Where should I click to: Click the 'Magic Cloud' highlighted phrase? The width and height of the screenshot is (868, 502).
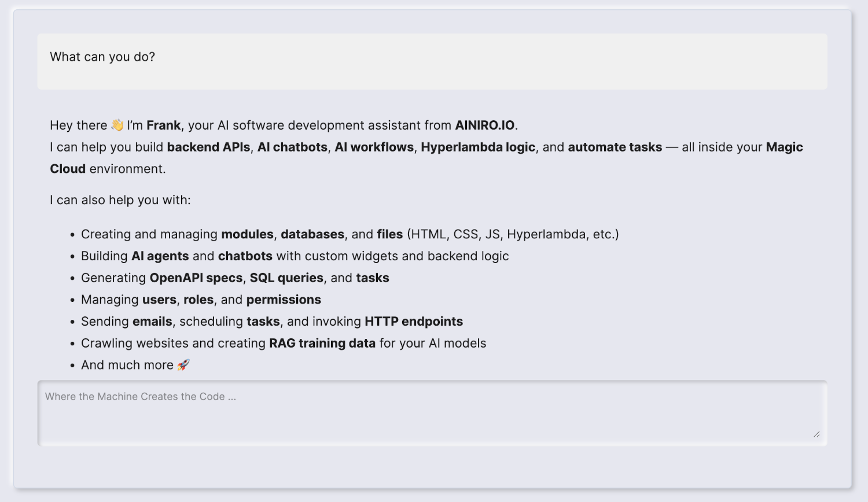coord(67,168)
